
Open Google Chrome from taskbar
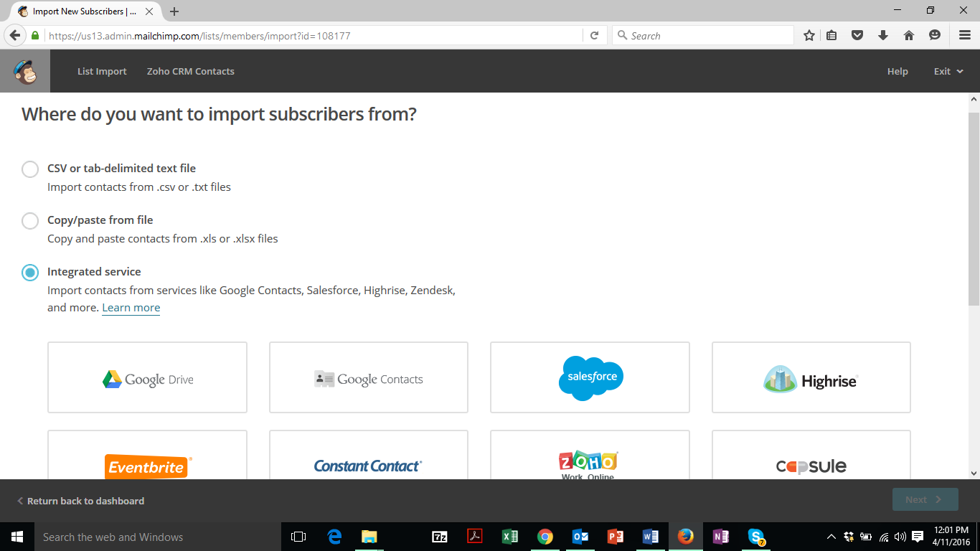click(545, 537)
